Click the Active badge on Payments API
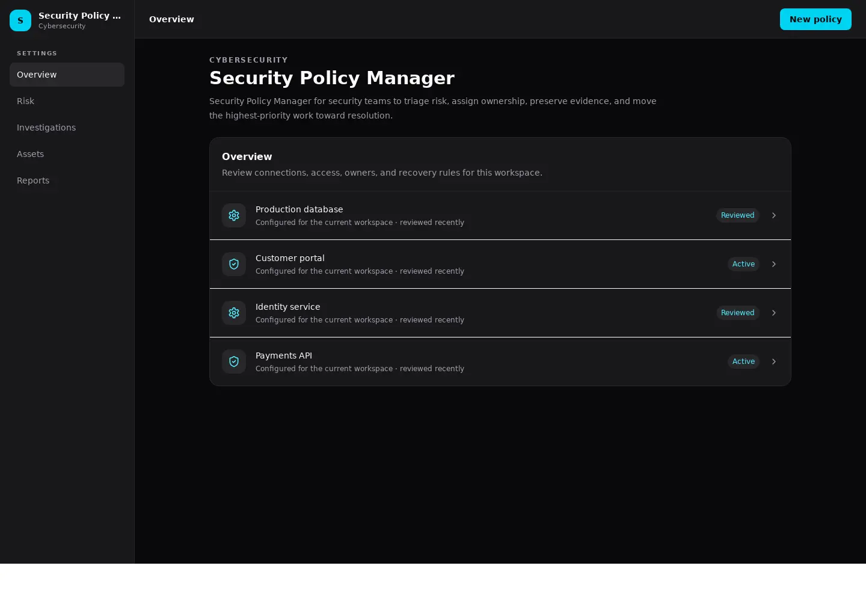The height and width of the screenshot is (616, 866). 743,362
